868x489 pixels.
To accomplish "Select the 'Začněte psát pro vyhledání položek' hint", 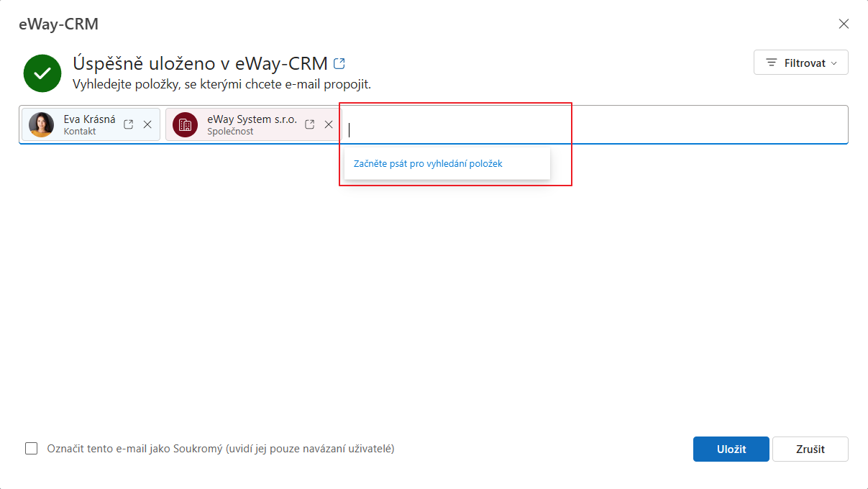I will click(428, 163).
